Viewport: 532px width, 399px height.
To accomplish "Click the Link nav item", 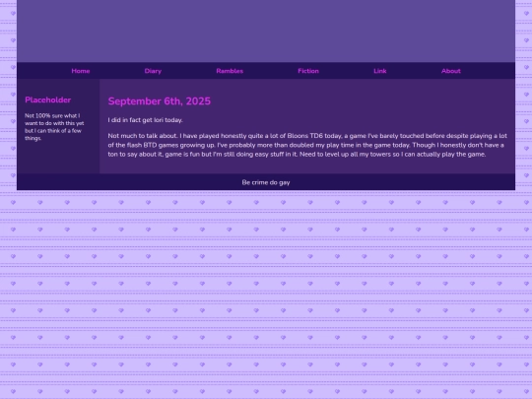I will (x=380, y=71).
